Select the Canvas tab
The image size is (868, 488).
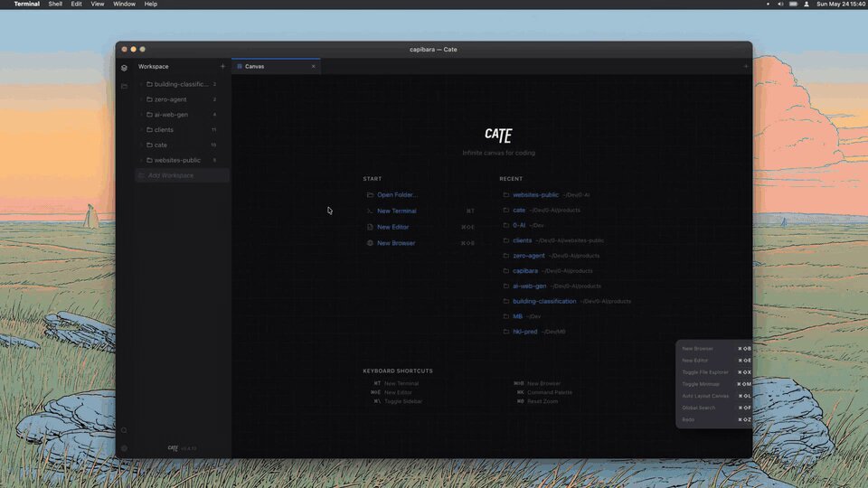pos(276,66)
